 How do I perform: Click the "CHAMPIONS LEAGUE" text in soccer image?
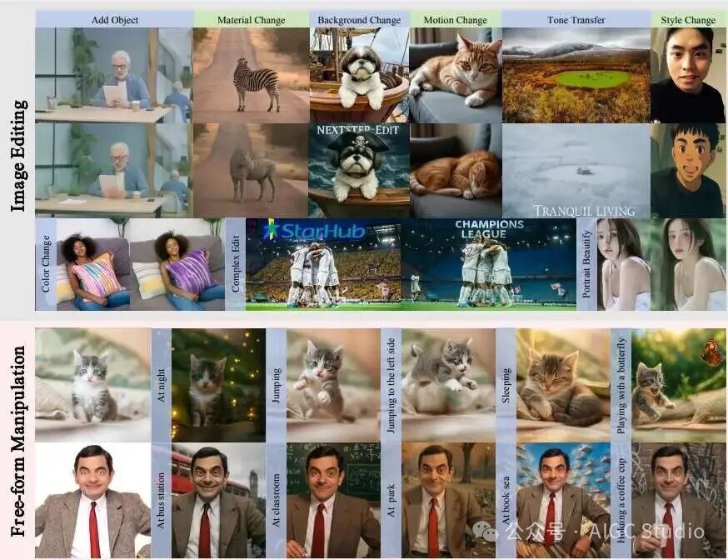pos(489,229)
